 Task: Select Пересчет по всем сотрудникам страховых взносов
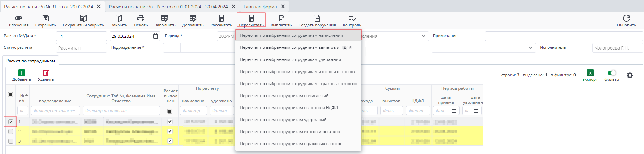tap(298, 144)
